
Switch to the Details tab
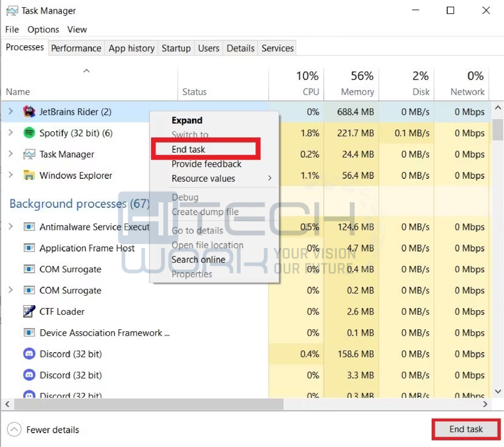[x=240, y=48]
